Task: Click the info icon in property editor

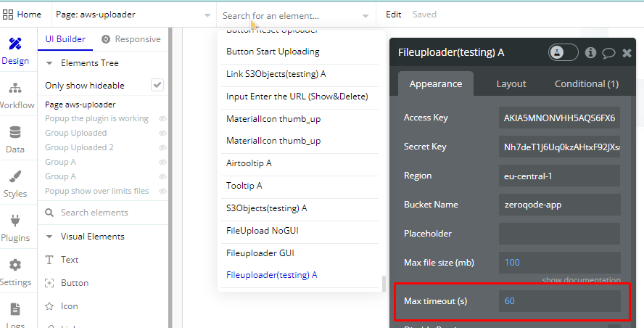Action: pyautogui.click(x=590, y=52)
